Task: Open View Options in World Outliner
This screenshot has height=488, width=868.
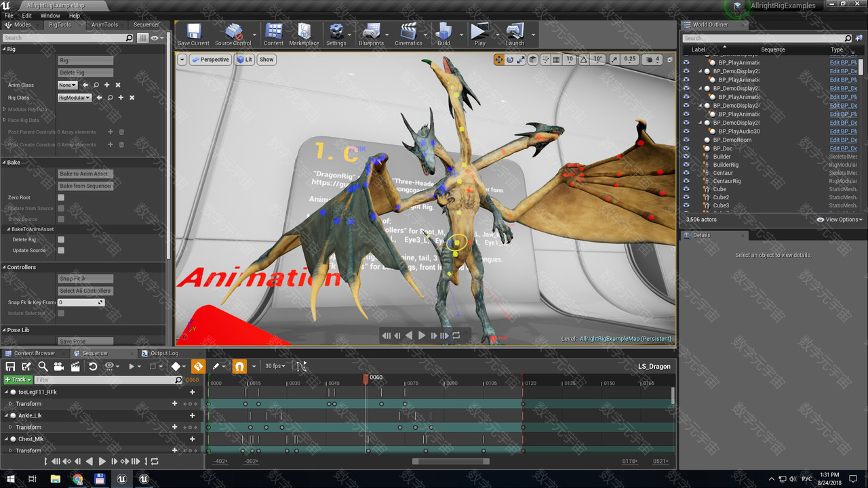Action: pyautogui.click(x=840, y=220)
